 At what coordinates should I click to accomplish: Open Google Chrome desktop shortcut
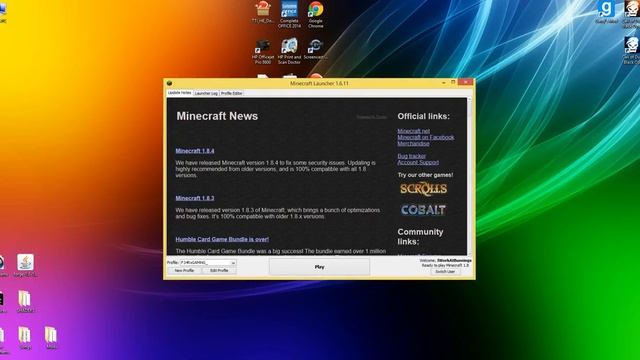316,14
